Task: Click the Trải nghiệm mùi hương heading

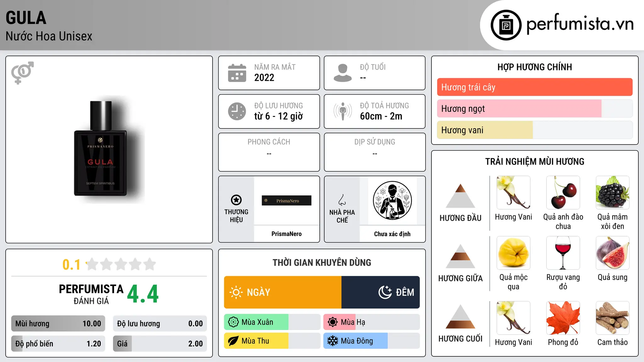Action: pyautogui.click(x=535, y=162)
